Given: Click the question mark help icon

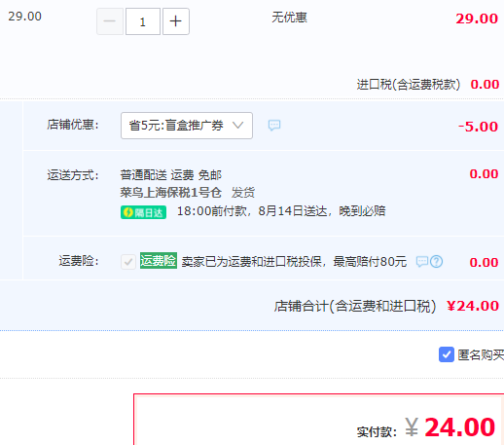Looking at the screenshot, I should tap(437, 261).
